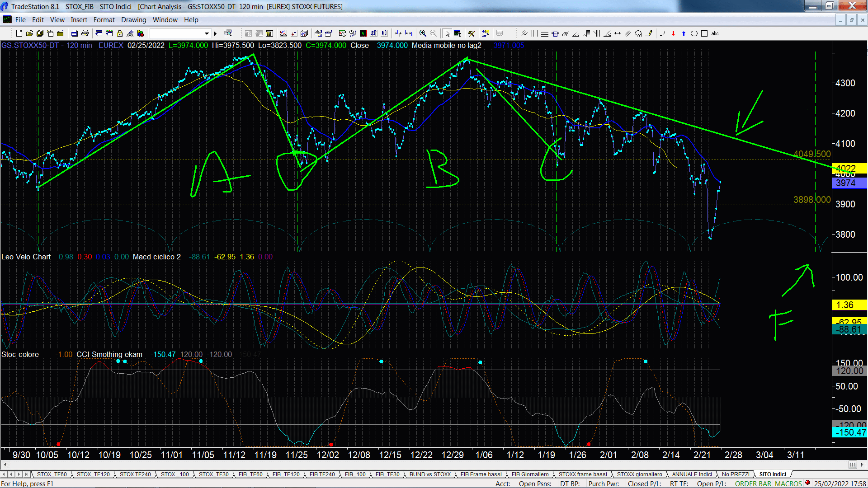Switch to the FIB_TF60 tab
Viewport: 868px width, 488px height.
(x=250, y=474)
